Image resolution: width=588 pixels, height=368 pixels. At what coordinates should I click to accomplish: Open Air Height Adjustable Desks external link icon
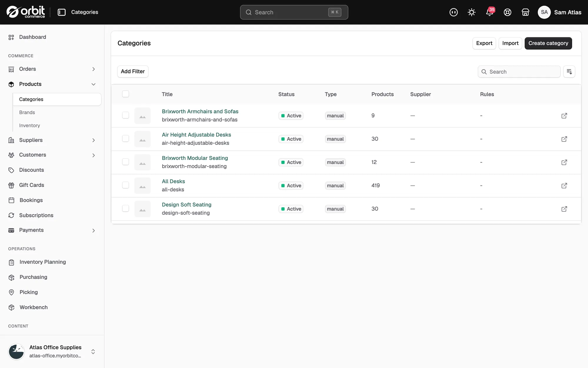[564, 139]
